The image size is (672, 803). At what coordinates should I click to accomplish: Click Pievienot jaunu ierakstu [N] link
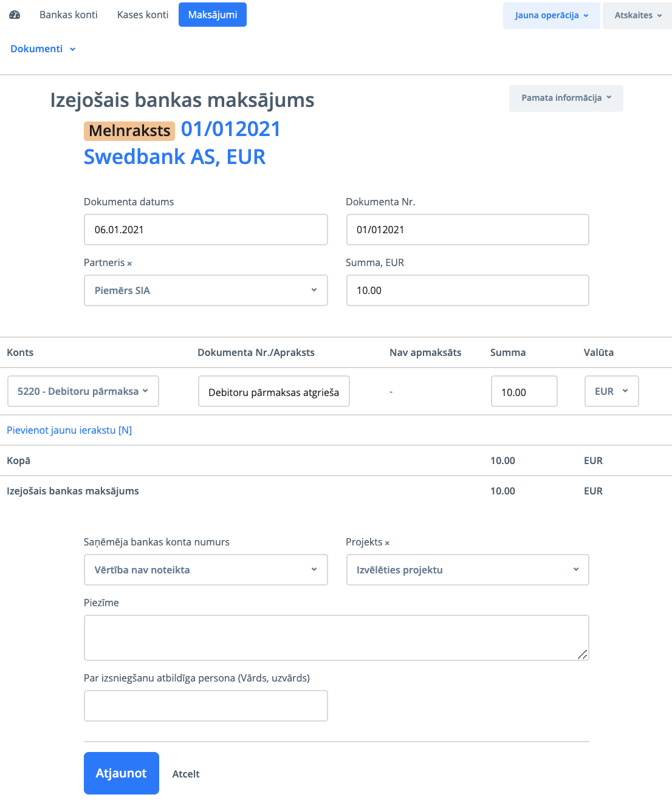coord(69,430)
